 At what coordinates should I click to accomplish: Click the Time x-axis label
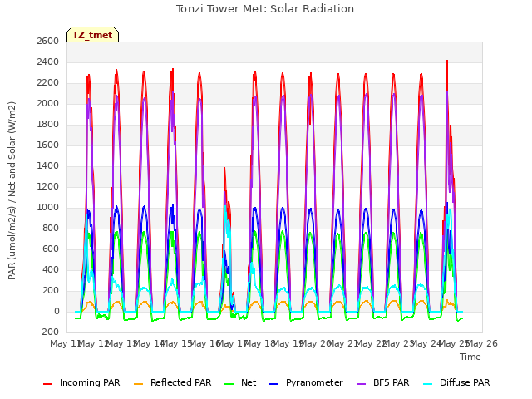pos(470,357)
